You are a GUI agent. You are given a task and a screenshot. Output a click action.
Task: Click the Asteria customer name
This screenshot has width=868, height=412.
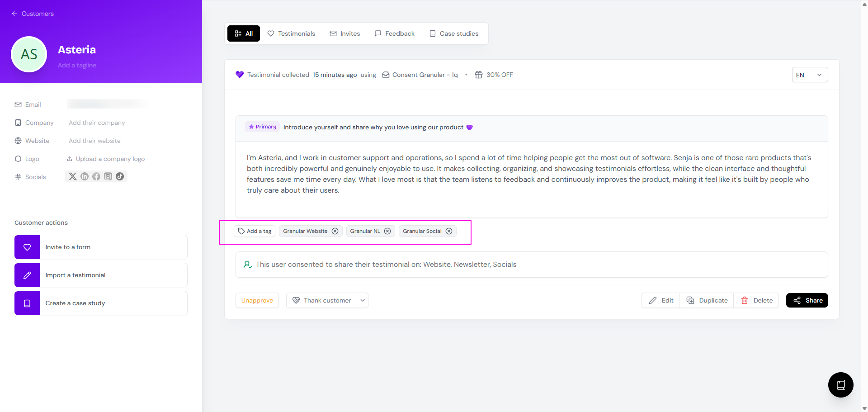(x=77, y=50)
